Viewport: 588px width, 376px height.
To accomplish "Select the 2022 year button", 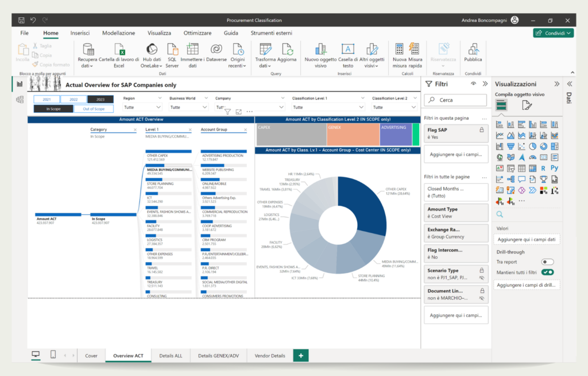I will [73, 99].
